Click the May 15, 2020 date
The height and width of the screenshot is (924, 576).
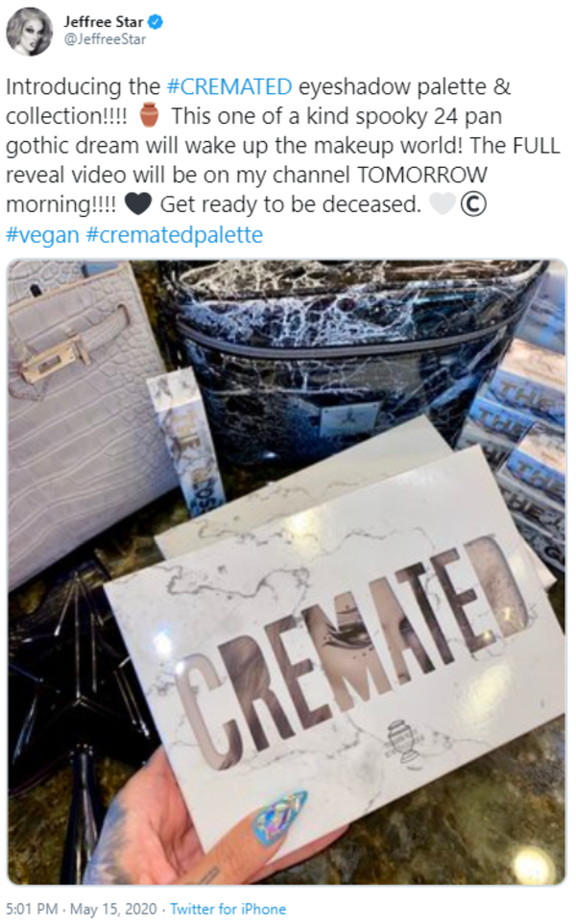tap(114, 909)
